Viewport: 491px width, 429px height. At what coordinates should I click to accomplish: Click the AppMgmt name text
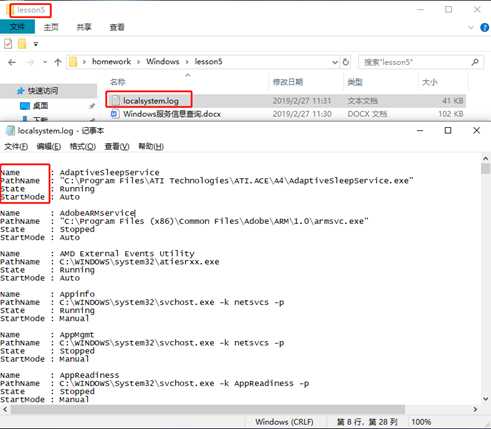[x=77, y=335]
